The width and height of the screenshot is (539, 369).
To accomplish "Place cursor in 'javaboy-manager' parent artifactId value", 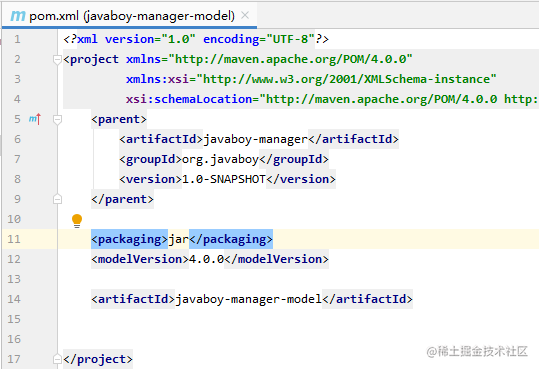I will click(x=255, y=139).
